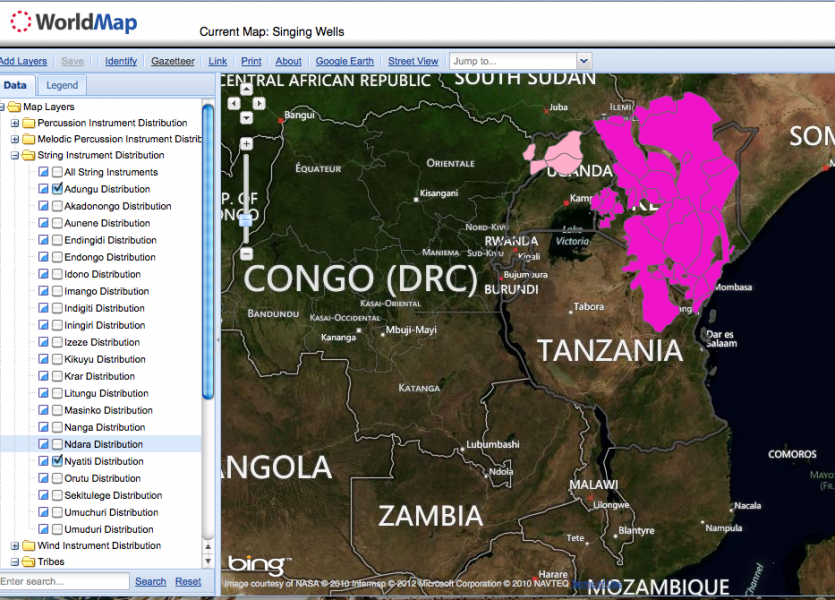Click the Reset link
Image resolution: width=835 pixels, height=600 pixels.
(x=188, y=581)
